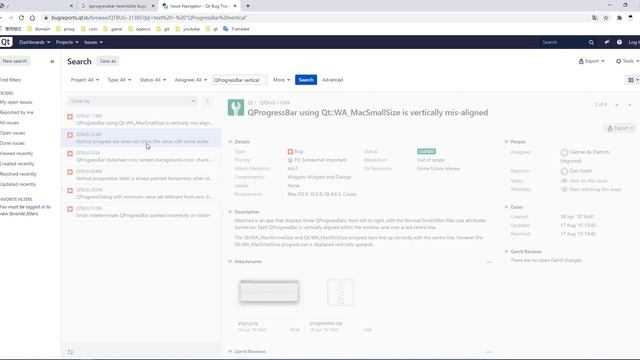The width and height of the screenshot is (640, 360).
Task: Click Start watching this issue link
Action: (595, 189)
